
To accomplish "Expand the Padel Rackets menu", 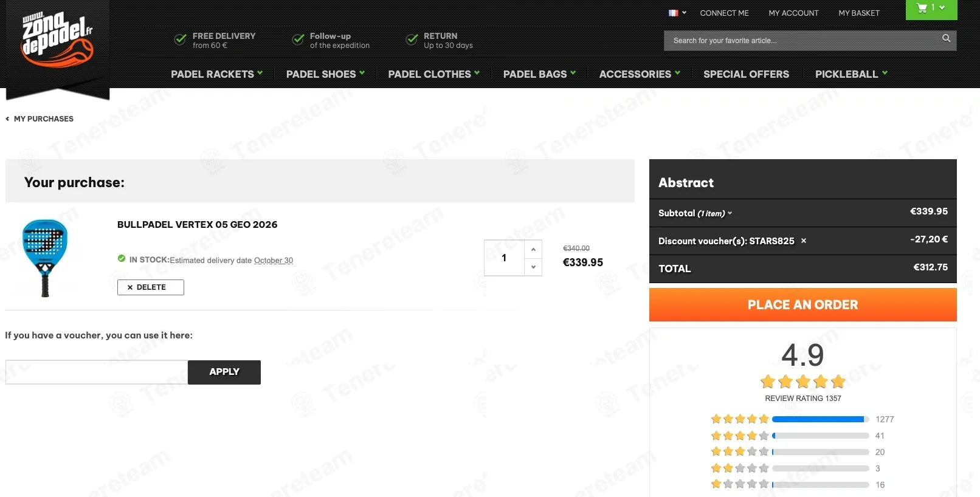I will click(x=217, y=74).
